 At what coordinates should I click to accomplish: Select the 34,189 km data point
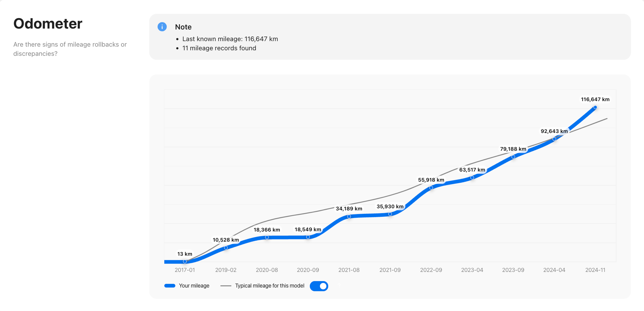(349, 216)
